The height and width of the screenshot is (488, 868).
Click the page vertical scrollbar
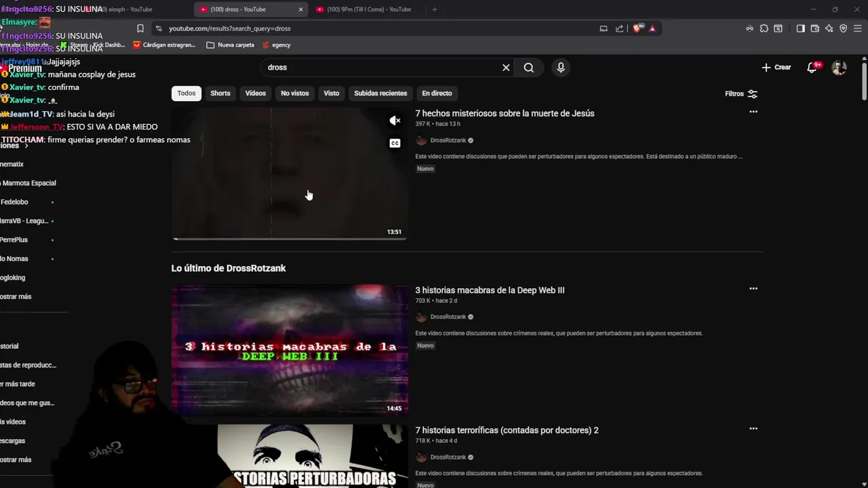pyautogui.click(x=864, y=80)
